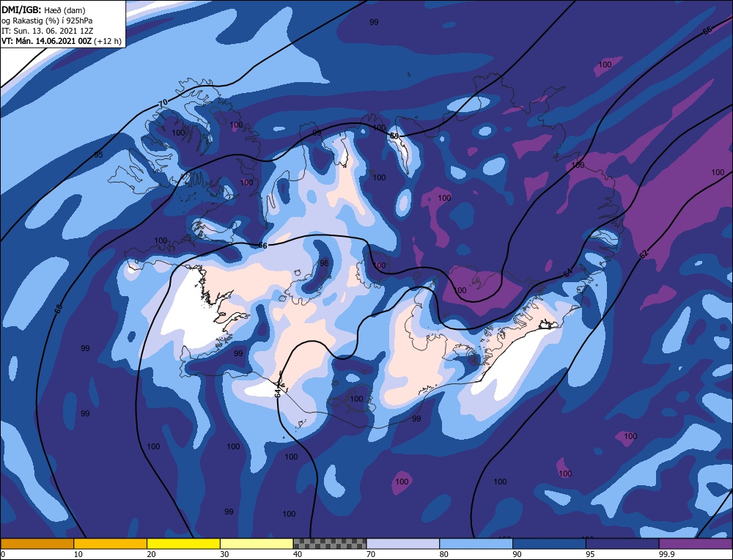The image size is (733, 560).
Task: Click the 'og Rakastig (%) í 925hPa' line
Action: [47, 21]
